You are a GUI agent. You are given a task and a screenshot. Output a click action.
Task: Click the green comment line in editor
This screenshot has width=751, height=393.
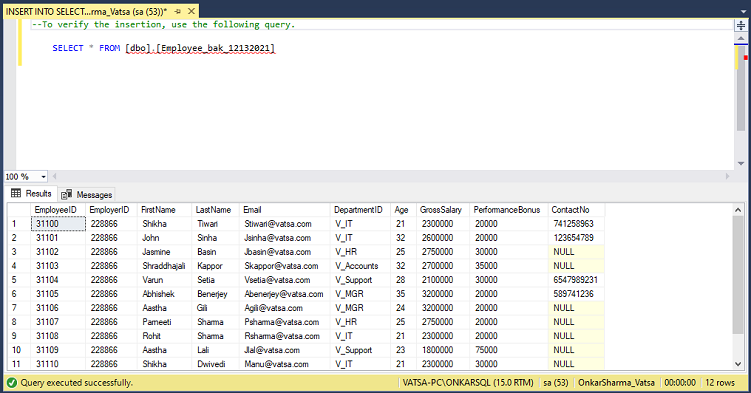pos(163,24)
